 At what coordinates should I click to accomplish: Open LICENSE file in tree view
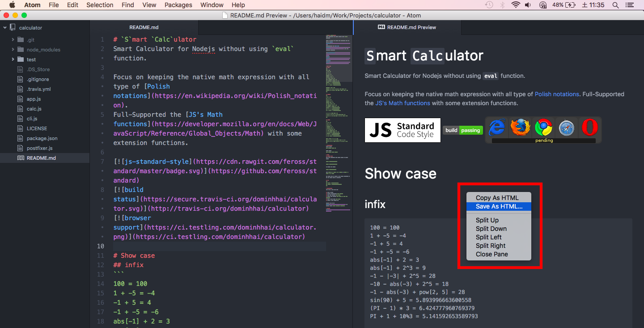(37, 128)
